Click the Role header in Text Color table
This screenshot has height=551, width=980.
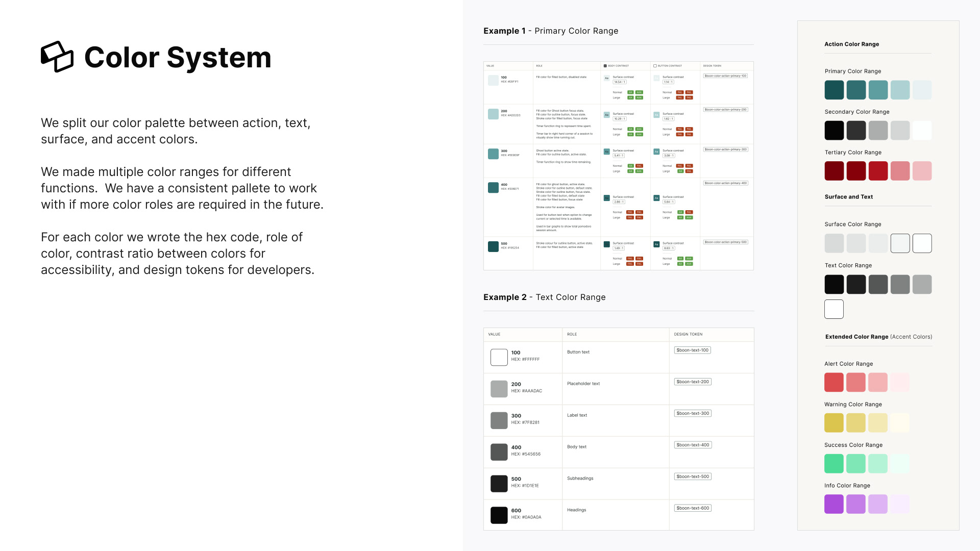coord(572,334)
